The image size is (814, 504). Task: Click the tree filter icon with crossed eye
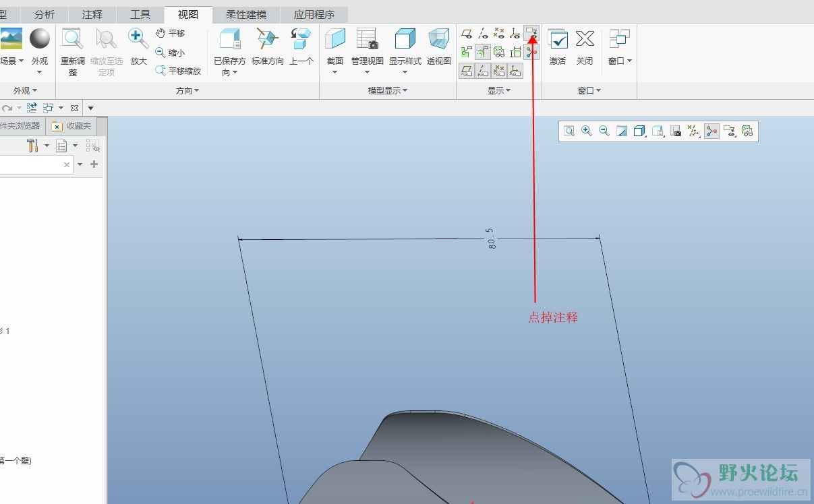[x=93, y=146]
